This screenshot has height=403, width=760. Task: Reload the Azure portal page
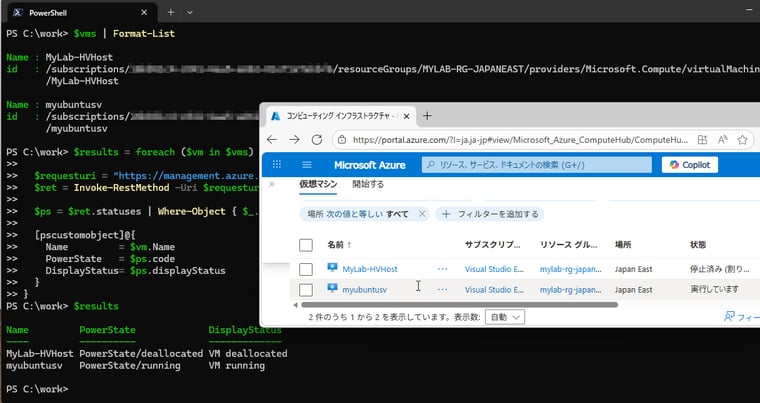[317, 140]
